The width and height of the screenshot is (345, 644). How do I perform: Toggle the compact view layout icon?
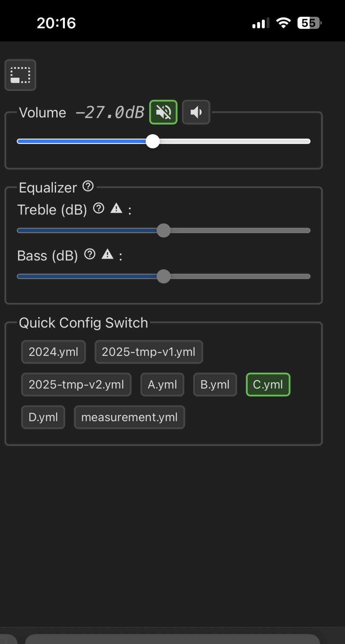point(20,75)
